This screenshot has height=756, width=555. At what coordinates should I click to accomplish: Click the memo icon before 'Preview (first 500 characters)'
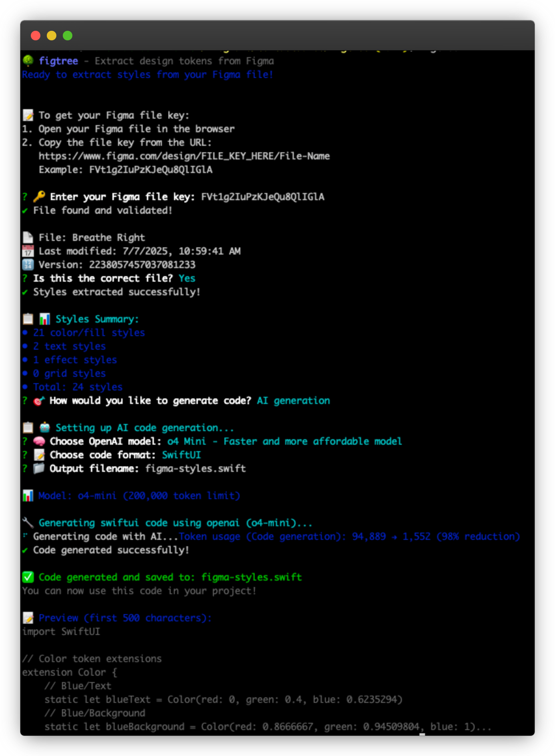(x=28, y=618)
